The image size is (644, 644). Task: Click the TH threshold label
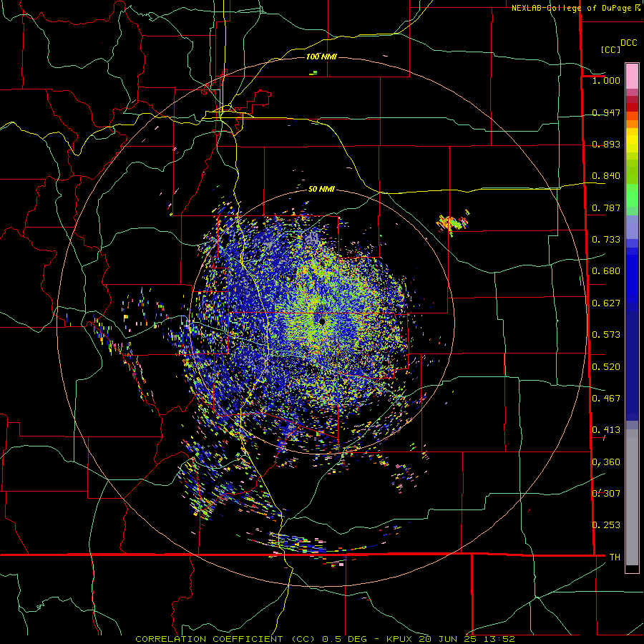[615, 557]
